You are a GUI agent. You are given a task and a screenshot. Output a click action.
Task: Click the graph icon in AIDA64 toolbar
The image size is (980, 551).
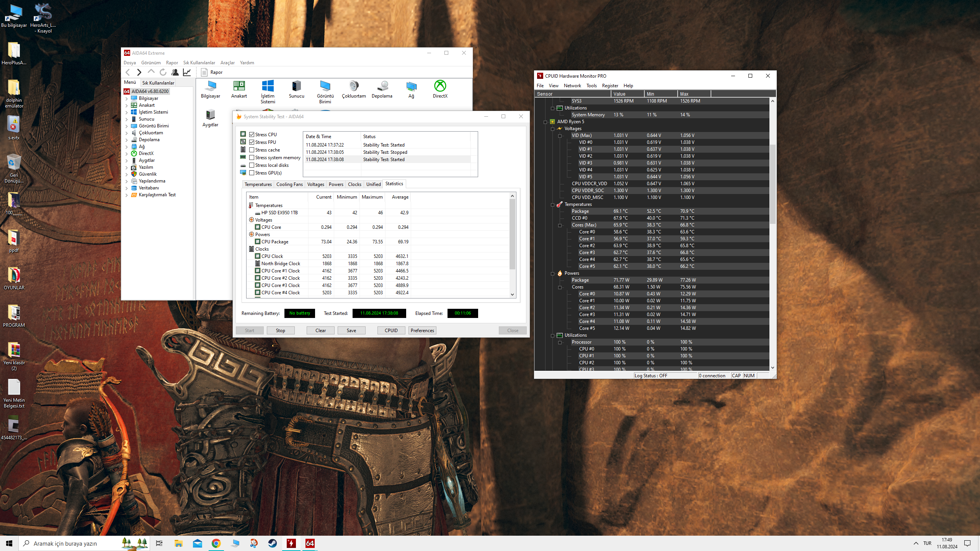coord(187,72)
